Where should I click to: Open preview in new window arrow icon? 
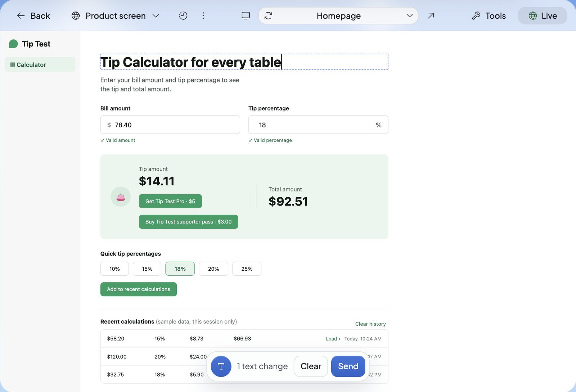431,16
